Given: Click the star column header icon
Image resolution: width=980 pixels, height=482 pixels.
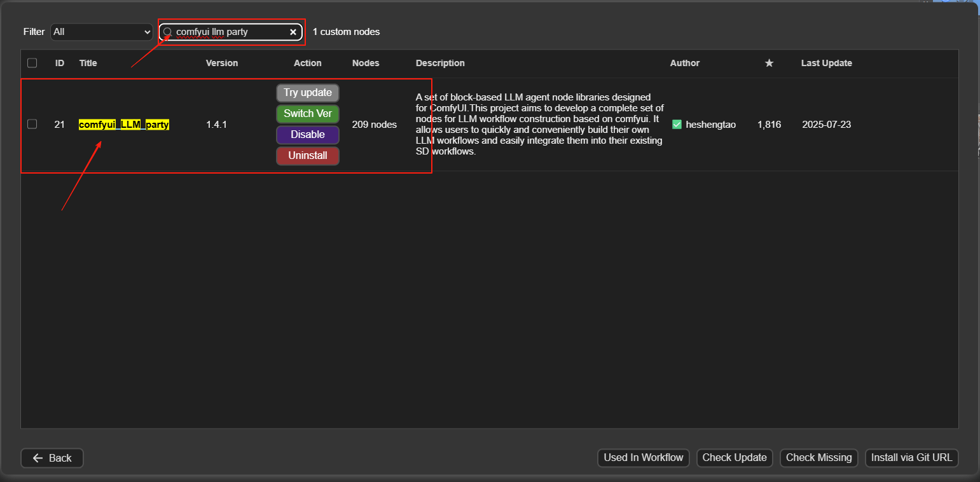Looking at the screenshot, I should (x=769, y=63).
